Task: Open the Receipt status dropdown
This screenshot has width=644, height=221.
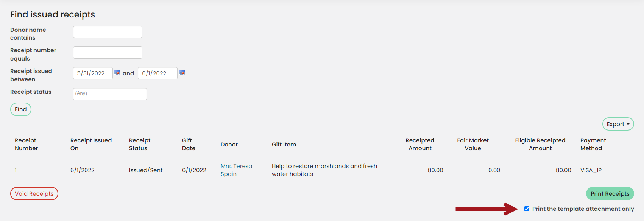Action: point(110,94)
